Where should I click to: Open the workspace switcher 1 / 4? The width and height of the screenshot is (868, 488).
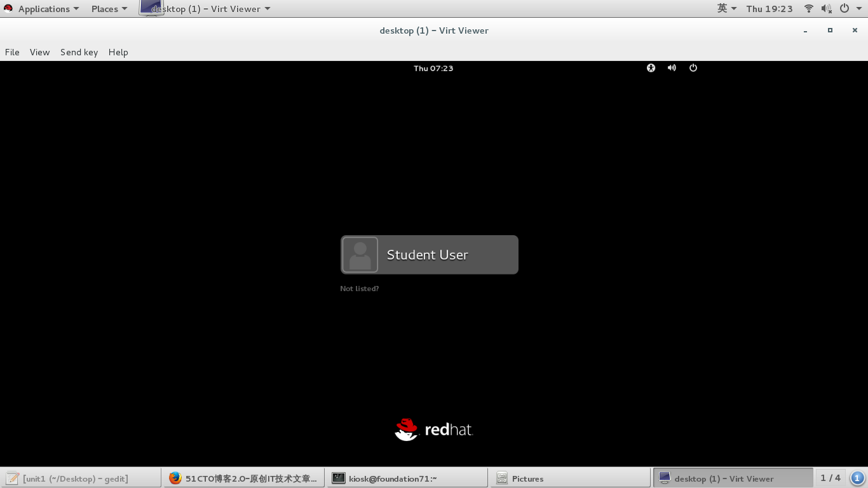coord(831,478)
